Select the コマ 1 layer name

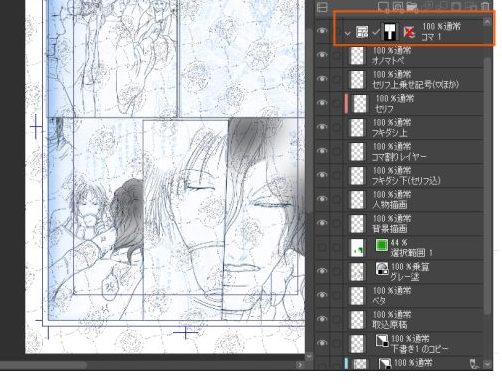tap(431, 37)
